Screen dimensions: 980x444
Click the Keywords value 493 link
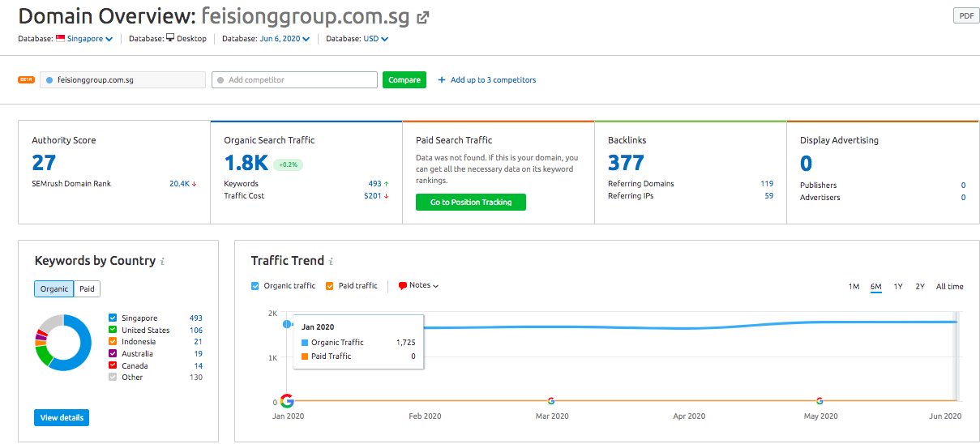(374, 184)
